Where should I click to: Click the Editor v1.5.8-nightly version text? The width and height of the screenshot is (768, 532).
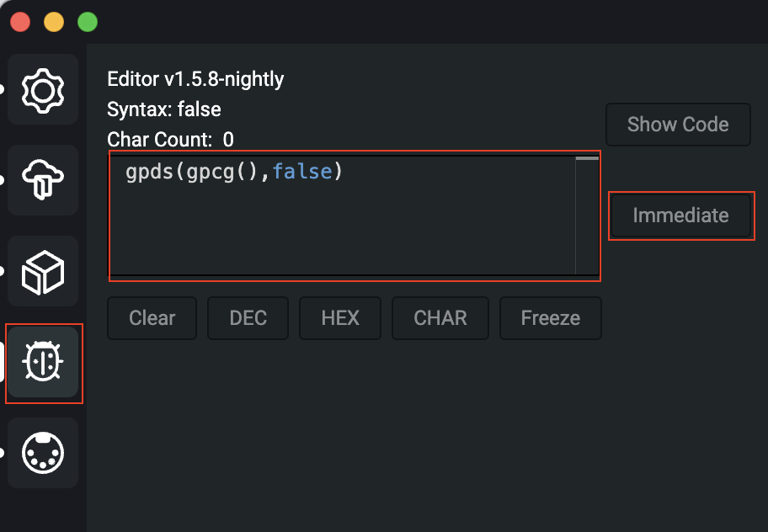(x=195, y=79)
